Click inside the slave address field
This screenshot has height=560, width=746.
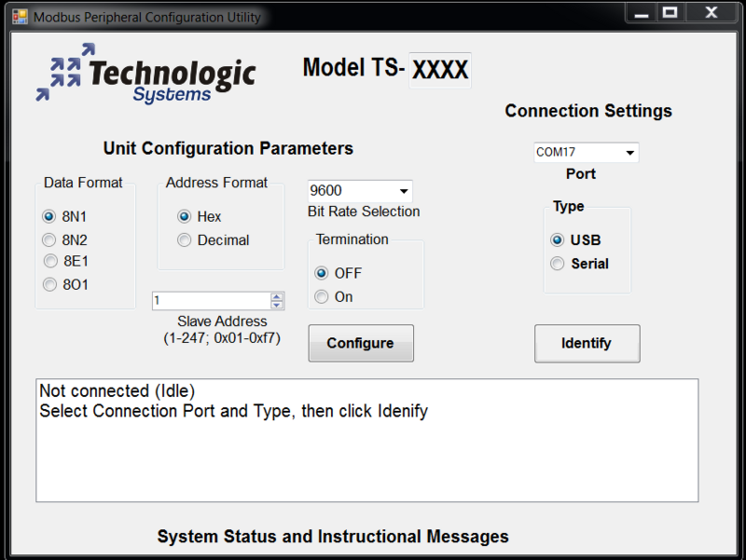tap(212, 301)
